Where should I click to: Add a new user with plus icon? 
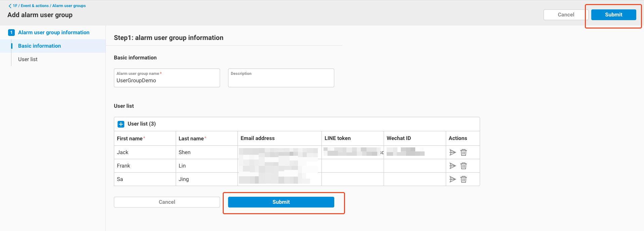tap(121, 124)
